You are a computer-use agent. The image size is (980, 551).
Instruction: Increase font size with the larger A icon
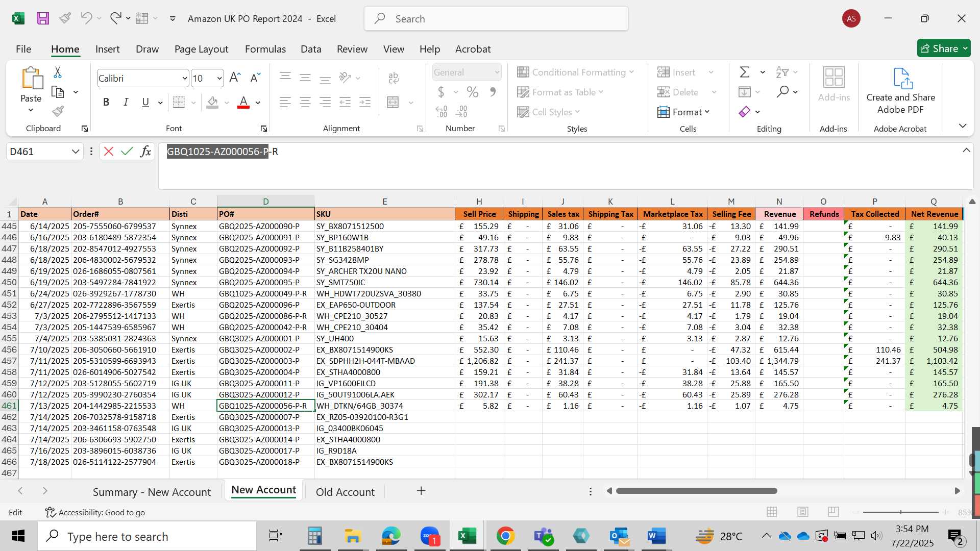coord(235,78)
